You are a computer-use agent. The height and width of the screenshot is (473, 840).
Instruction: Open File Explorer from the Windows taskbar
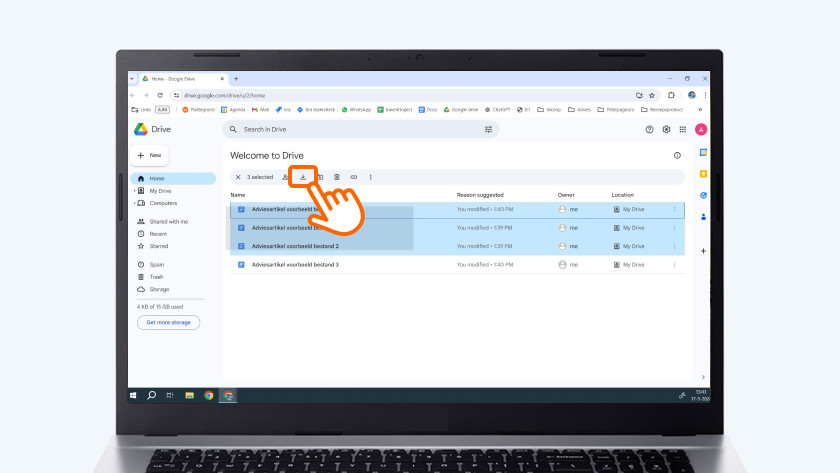189,395
